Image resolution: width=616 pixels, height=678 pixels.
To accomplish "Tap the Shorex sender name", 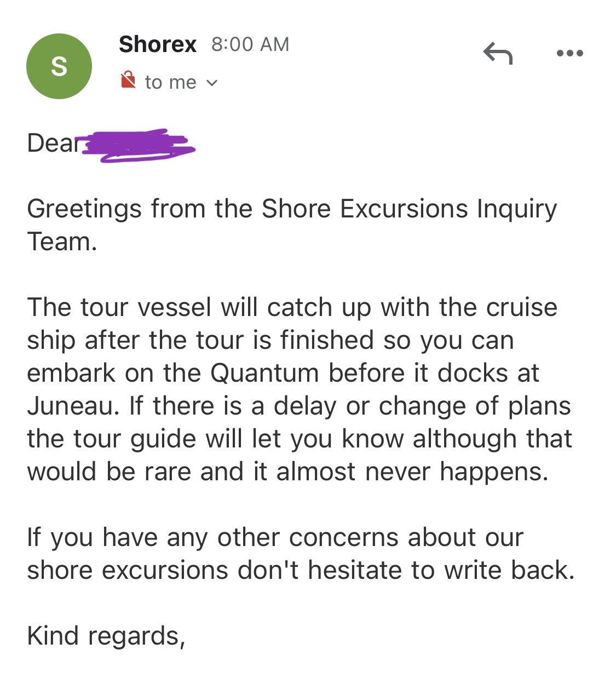I will (158, 44).
